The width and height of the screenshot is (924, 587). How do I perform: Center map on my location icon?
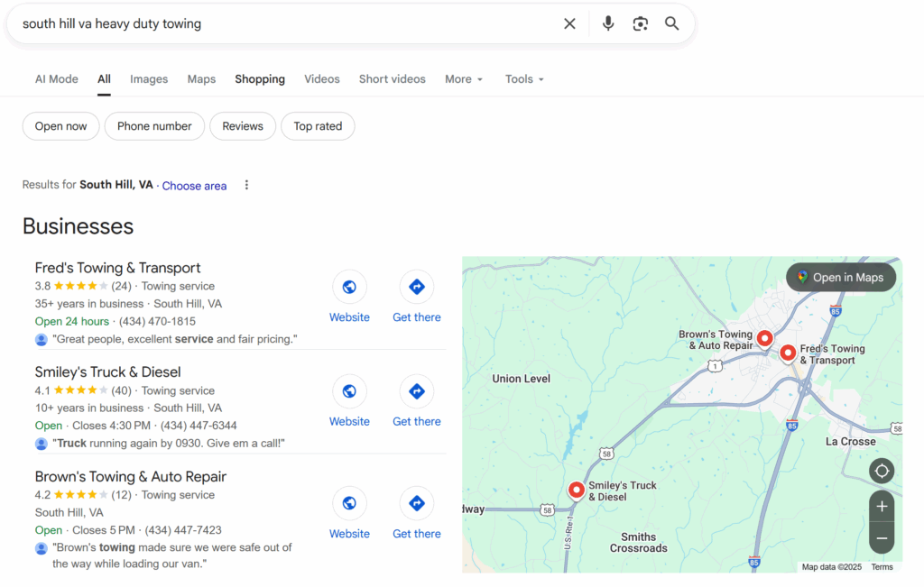[882, 471]
